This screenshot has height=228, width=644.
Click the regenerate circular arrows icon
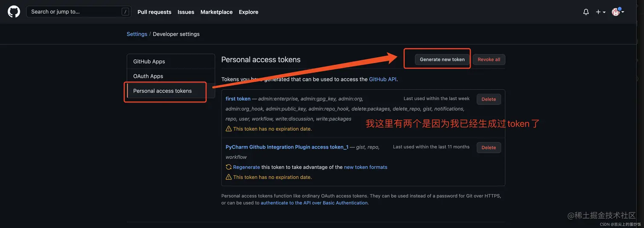click(229, 167)
